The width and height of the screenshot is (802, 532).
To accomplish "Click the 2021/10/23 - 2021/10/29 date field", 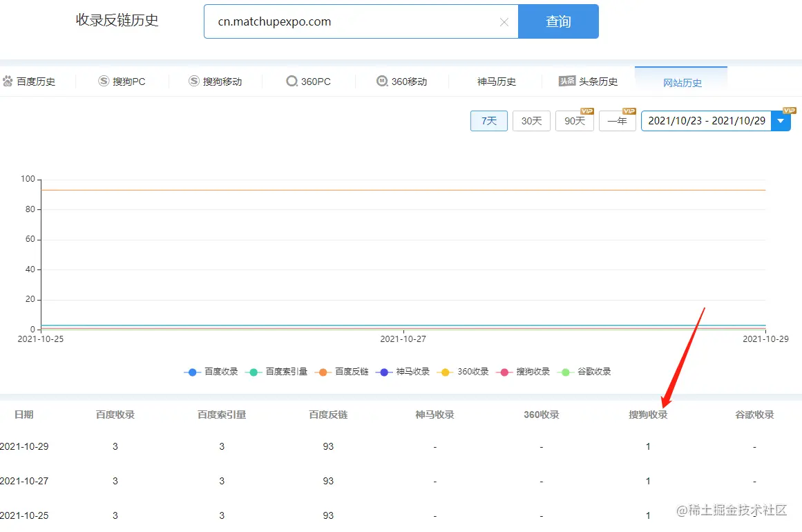I will pyautogui.click(x=707, y=121).
